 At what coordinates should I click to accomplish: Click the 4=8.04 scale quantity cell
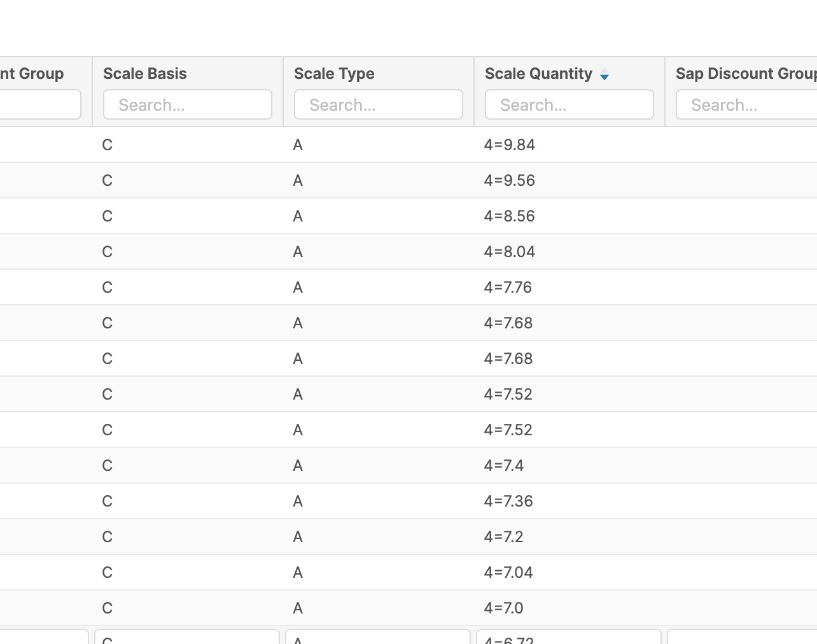[509, 252]
